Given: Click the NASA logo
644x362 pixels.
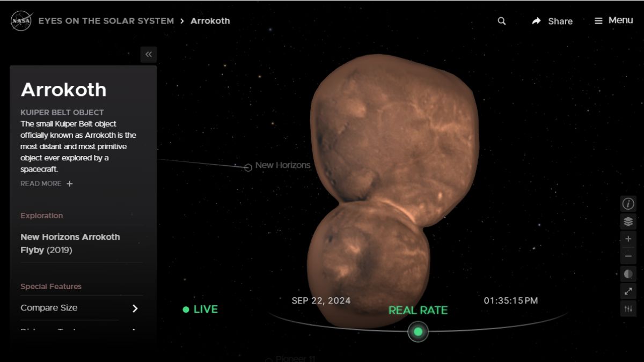Looking at the screenshot, I should click(x=20, y=20).
